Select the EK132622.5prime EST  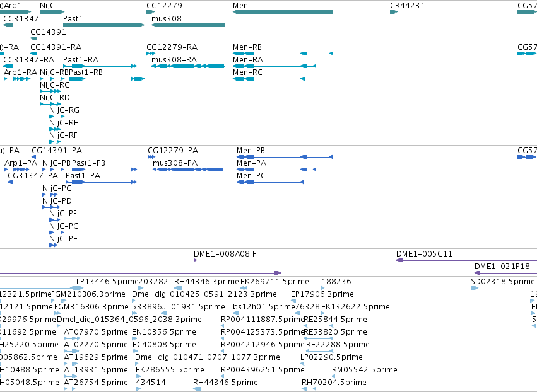click(x=323, y=313)
